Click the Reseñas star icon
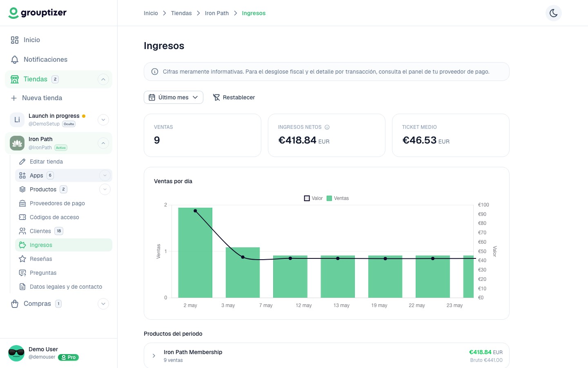Image resolution: width=588 pixels, height=368 pixels. 22,259
